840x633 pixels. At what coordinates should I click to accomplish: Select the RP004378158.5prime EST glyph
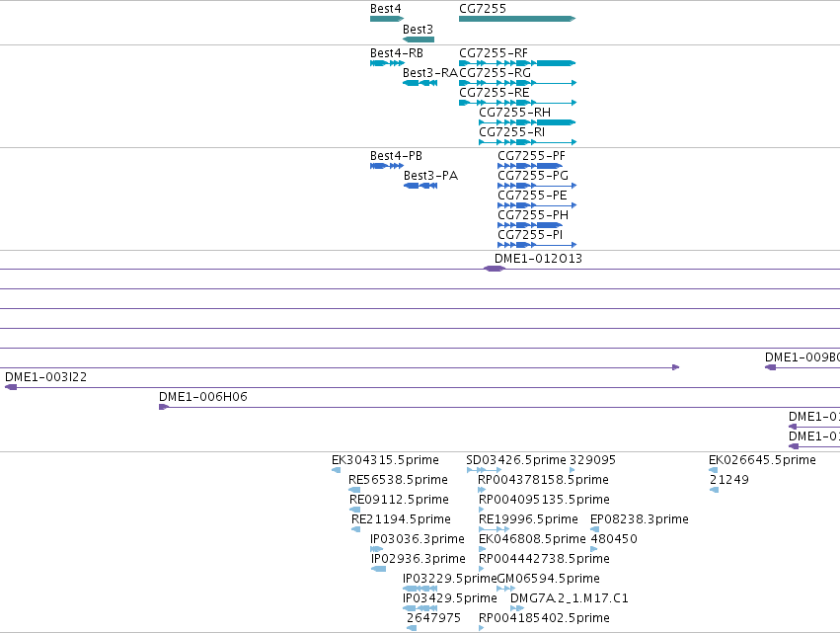482,491
